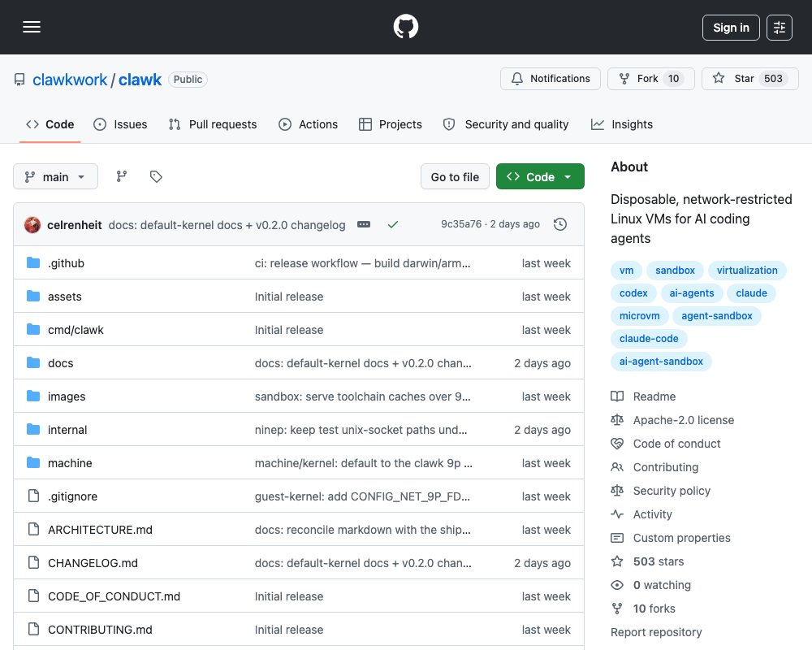Open the internal folder icon
The image size is (812, 650).
coord(33,429)
